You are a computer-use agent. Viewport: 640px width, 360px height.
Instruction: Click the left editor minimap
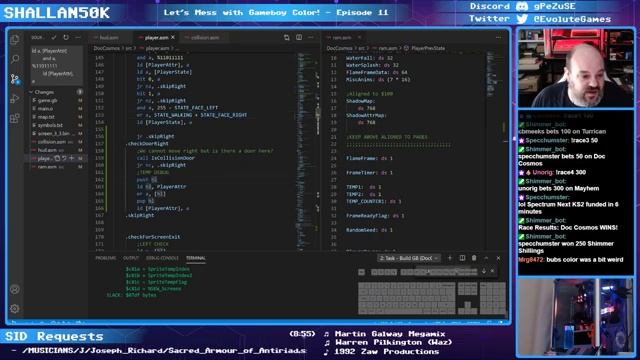[307, 151]
